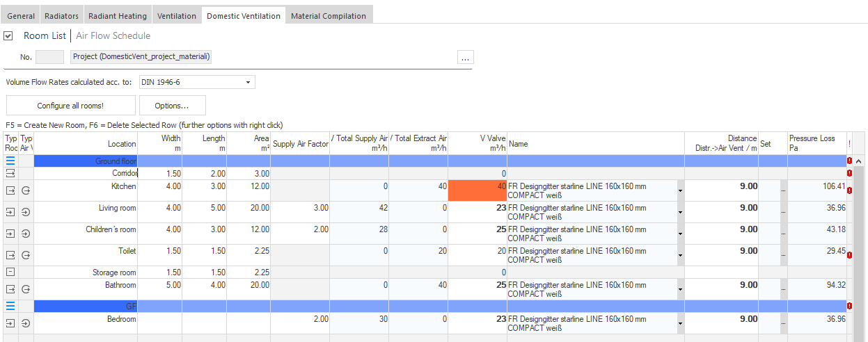868x342 pixels.
Task: Click the extract air vent icon for Kitchen
Action: 26,190
